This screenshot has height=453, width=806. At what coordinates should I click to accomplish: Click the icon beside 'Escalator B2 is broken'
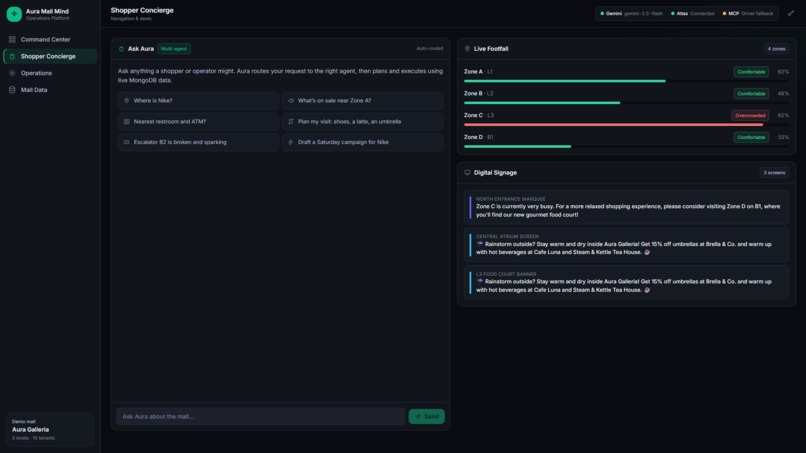[x=126, y=142]
